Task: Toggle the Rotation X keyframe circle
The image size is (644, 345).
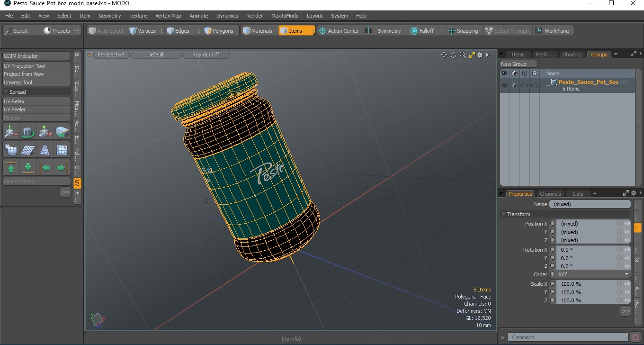Action: coord(553,250)
